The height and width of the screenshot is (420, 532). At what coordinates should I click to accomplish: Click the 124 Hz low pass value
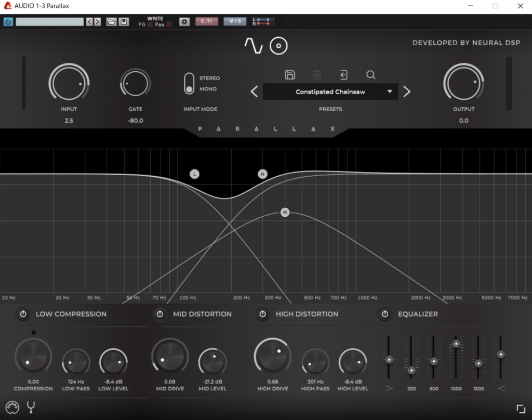[76, 382]
